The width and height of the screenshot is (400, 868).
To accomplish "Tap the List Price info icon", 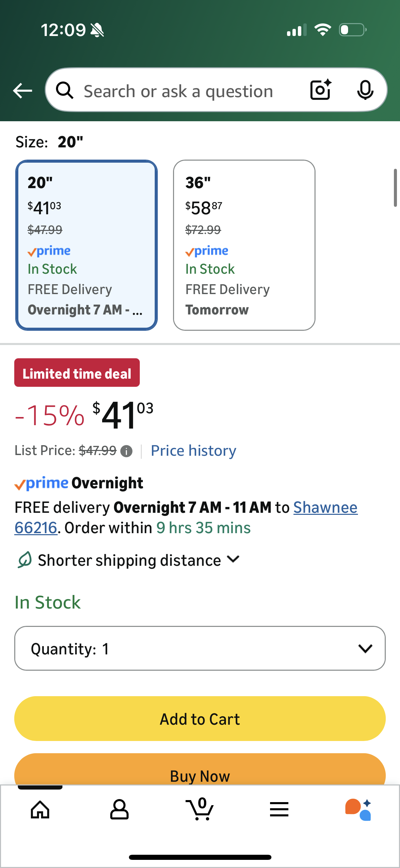I will pyautogui.click(x=127, y=451).
